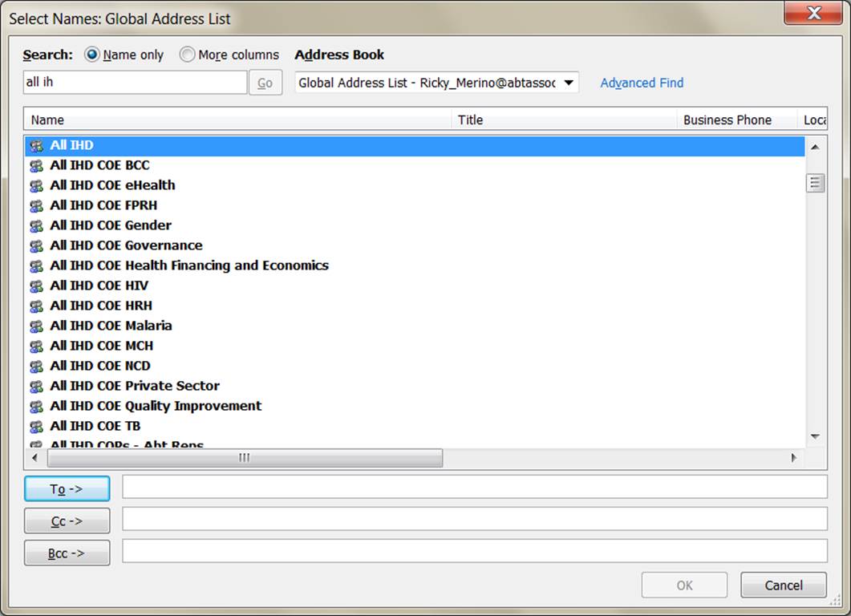
Task: Click the group icon for All IHD COE Private Sector
Action: (x=36, y=387)
